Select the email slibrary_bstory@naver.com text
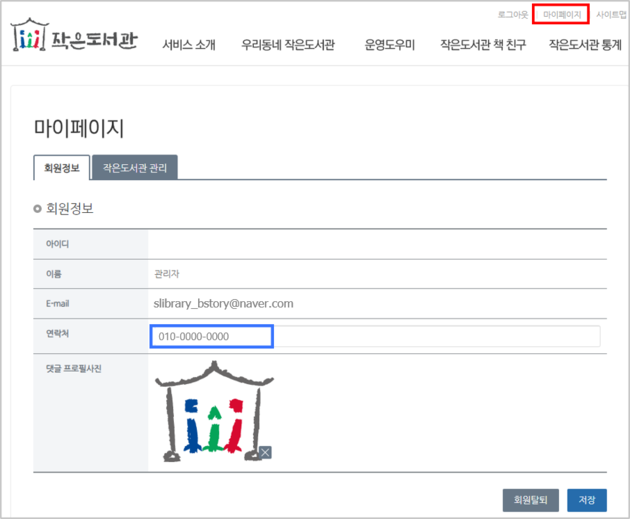The height and width of the screenshot is (519, 630). tap(223, 304)
